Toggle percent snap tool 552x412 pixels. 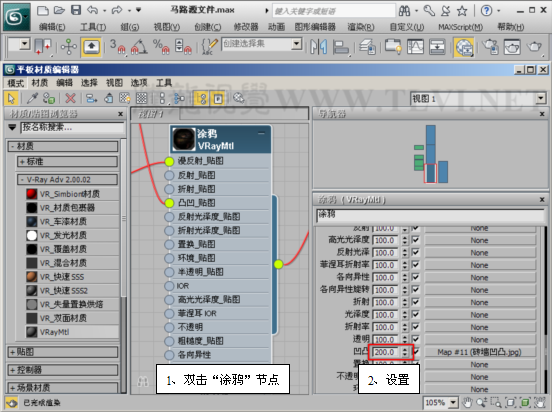161,47
